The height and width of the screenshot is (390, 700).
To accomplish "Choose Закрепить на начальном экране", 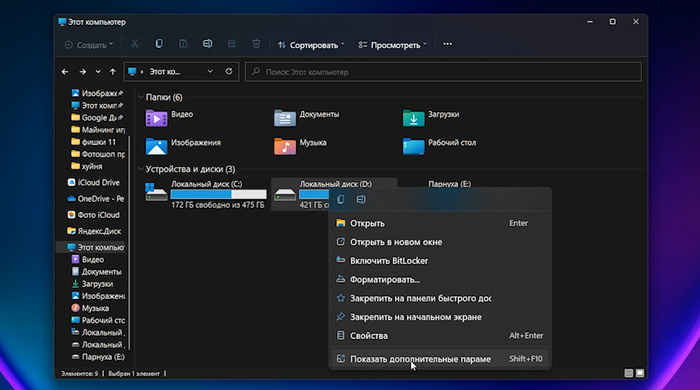I will coord(440,317).
